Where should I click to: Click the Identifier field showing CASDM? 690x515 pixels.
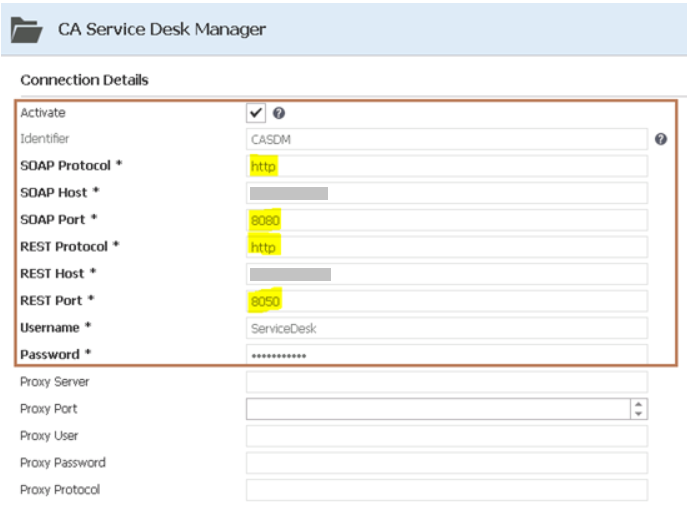click(447, 140)
